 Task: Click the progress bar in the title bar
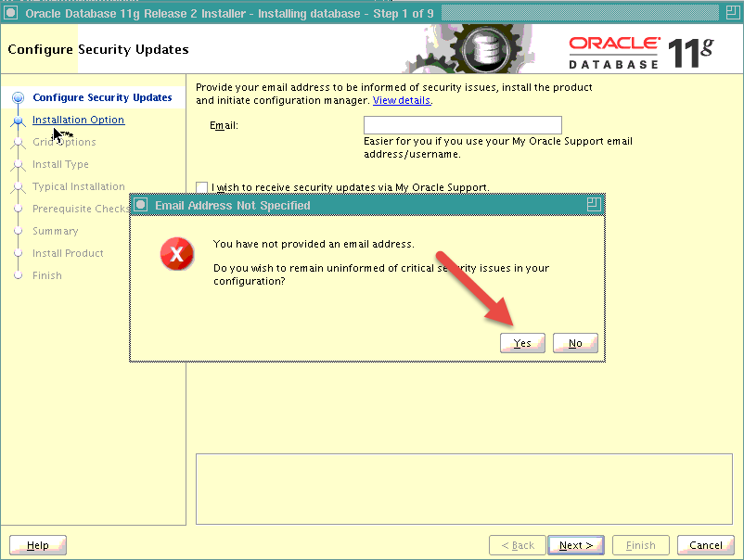point(580,13)
